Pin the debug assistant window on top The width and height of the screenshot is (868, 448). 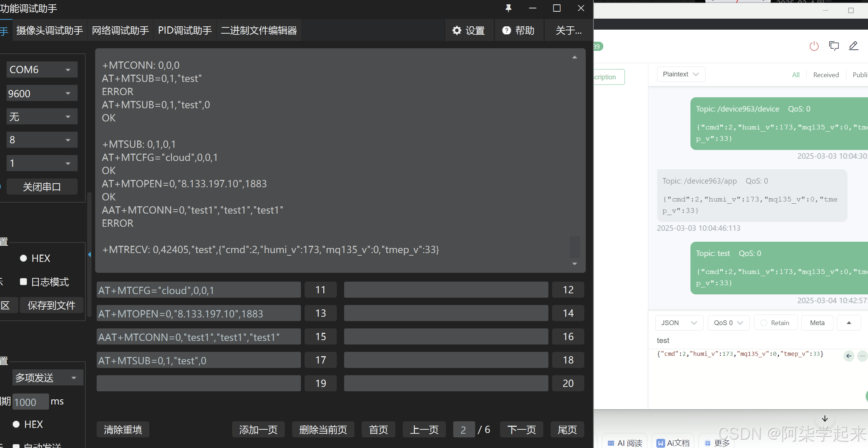(x=508, y=8)
